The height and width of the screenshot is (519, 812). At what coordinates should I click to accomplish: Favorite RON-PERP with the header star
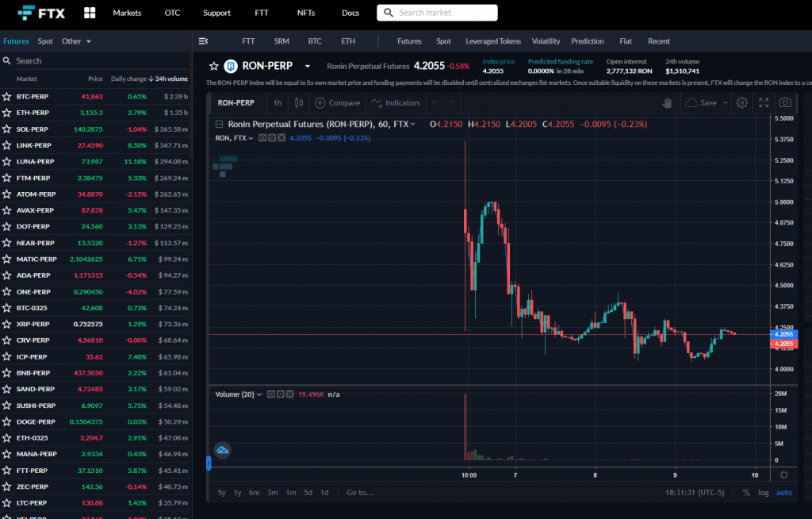[214, 66]
